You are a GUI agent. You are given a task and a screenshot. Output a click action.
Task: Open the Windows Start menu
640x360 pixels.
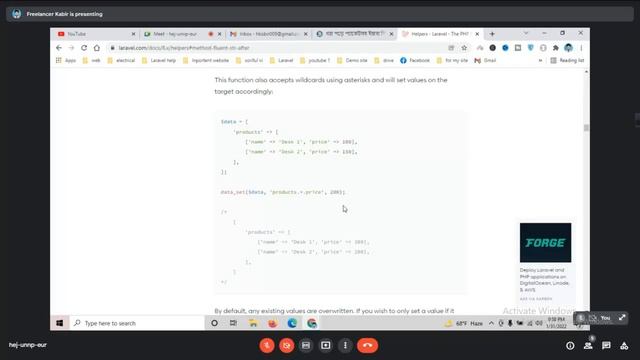(60, 323)
